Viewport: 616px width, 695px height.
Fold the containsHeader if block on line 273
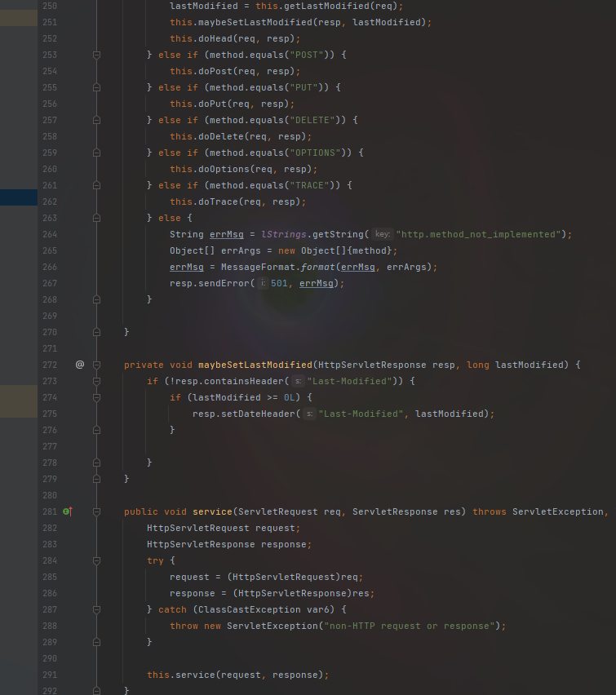point(96,381)
